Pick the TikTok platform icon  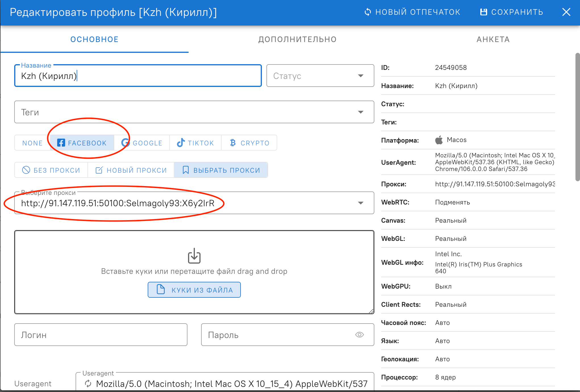[x=181, y=143]
